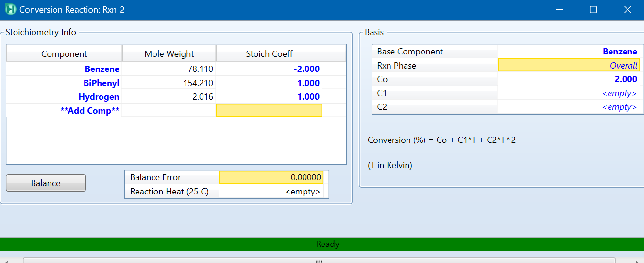Open the Base Component Benzene field

click(x=569, y=51)
